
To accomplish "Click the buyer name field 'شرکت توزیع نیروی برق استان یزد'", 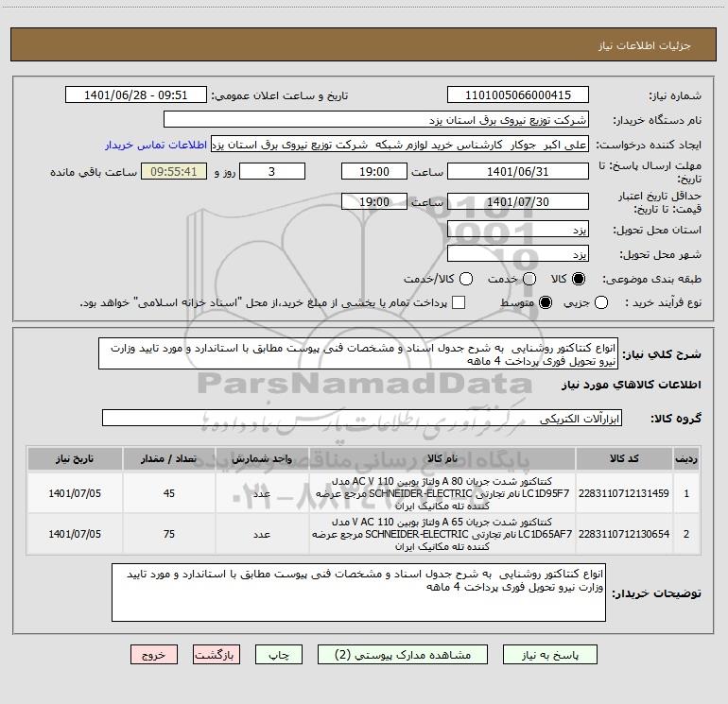I will pos(376,120).
